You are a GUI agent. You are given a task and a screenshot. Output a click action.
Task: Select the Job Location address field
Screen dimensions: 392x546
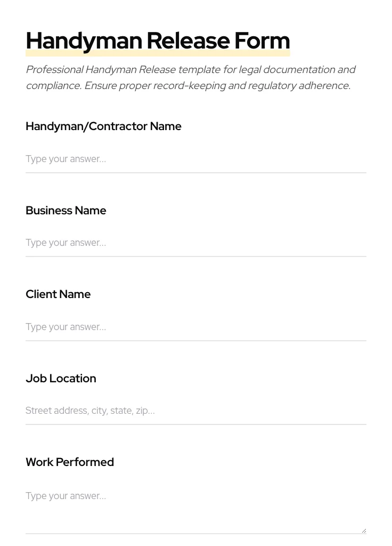click(195, 411)
